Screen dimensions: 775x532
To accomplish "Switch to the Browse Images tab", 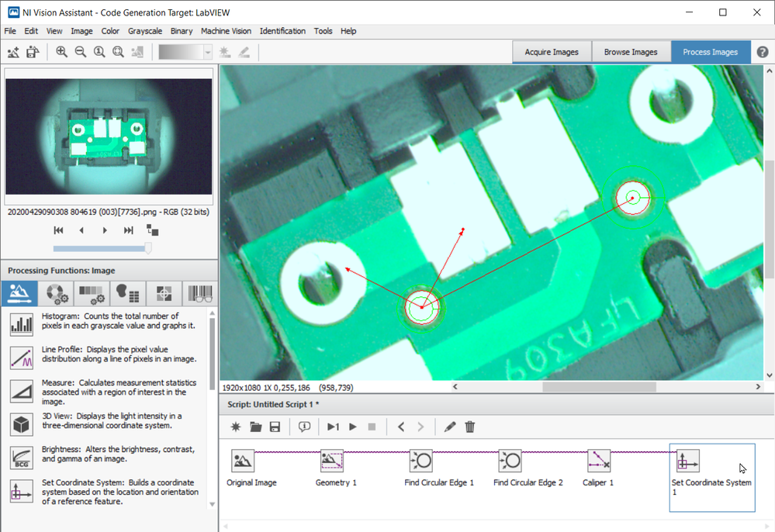I will tap(630, 52).
